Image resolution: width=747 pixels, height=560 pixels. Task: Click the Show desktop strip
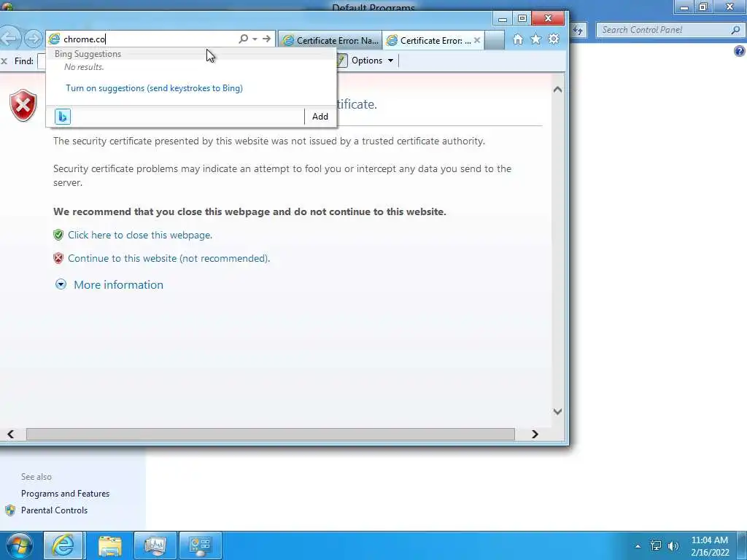click(x=743, y=545)
